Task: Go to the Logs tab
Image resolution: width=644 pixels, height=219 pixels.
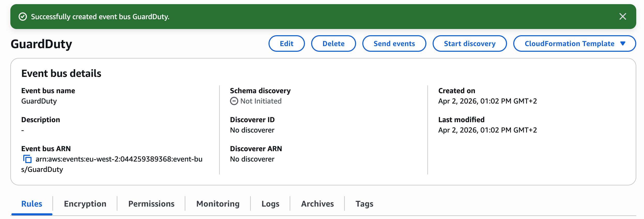Action: click(x=270, y=204)
